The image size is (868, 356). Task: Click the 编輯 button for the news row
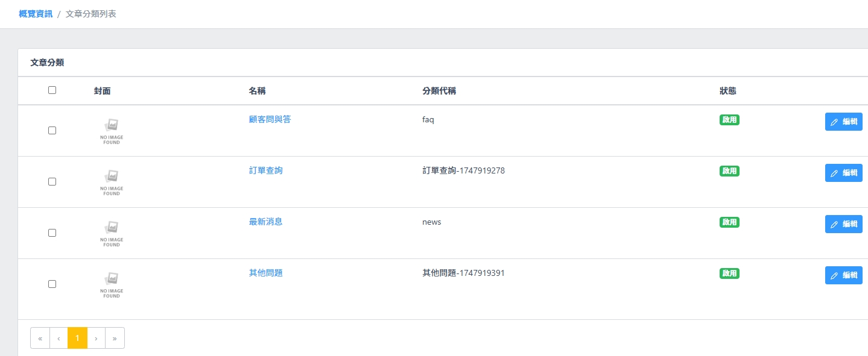(x=843, y=224)
